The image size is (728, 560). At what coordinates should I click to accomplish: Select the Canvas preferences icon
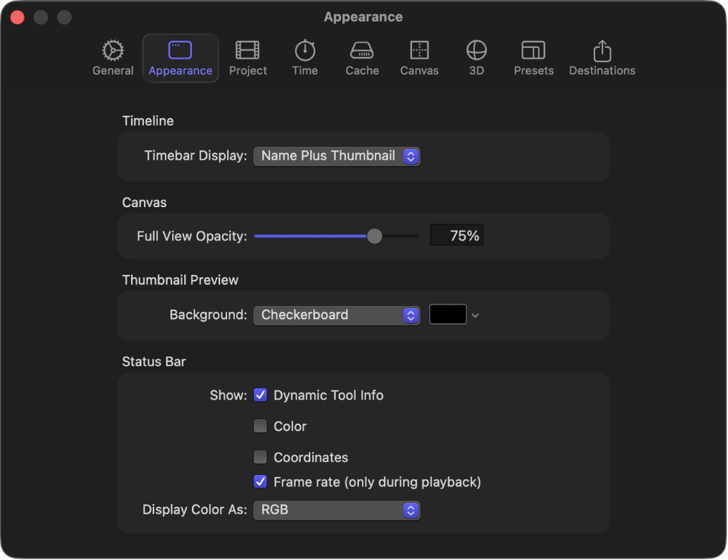click(x=419, y=51)
